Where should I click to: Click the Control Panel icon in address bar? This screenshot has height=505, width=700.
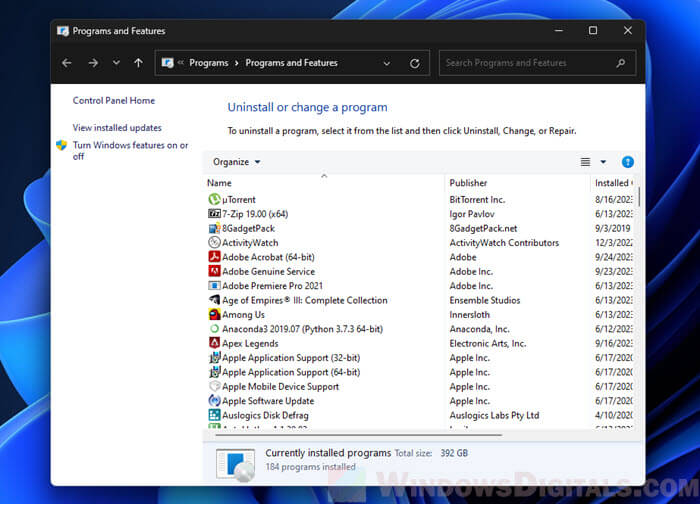coord(167,63)
